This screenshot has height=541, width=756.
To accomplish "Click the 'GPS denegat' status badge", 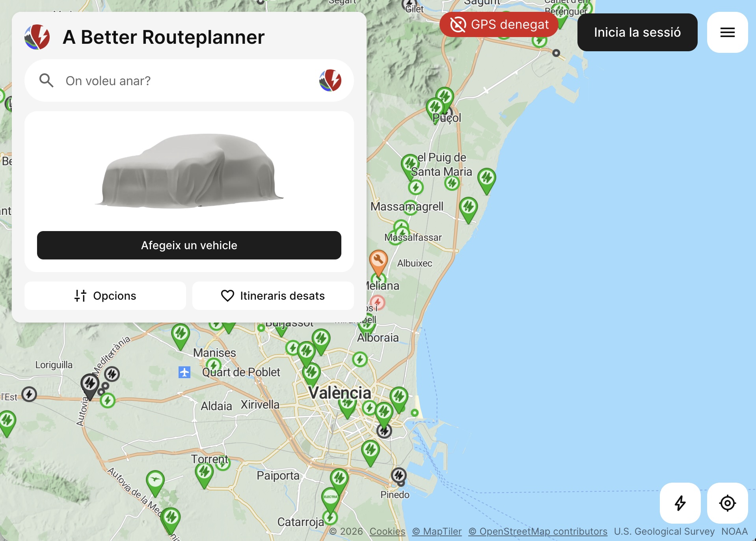I will tap(499, 24).
